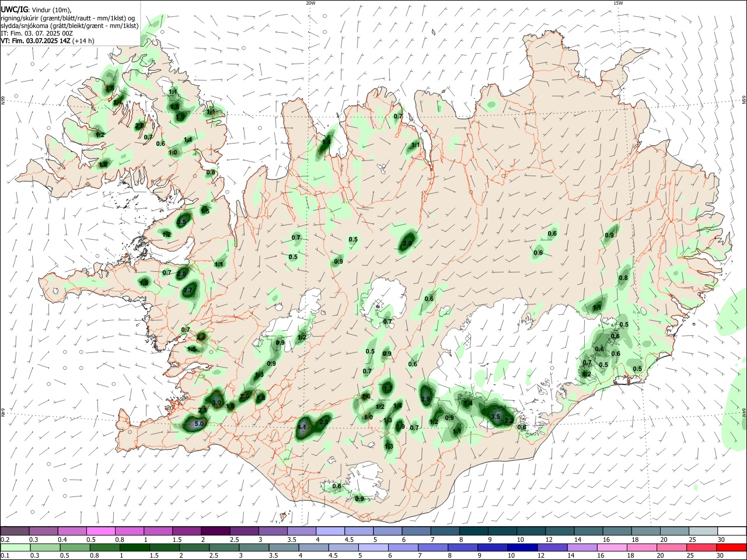747x560 pixels.
Task: Click the IT initial time line 00Z
Action: click(x=37, y=33)
